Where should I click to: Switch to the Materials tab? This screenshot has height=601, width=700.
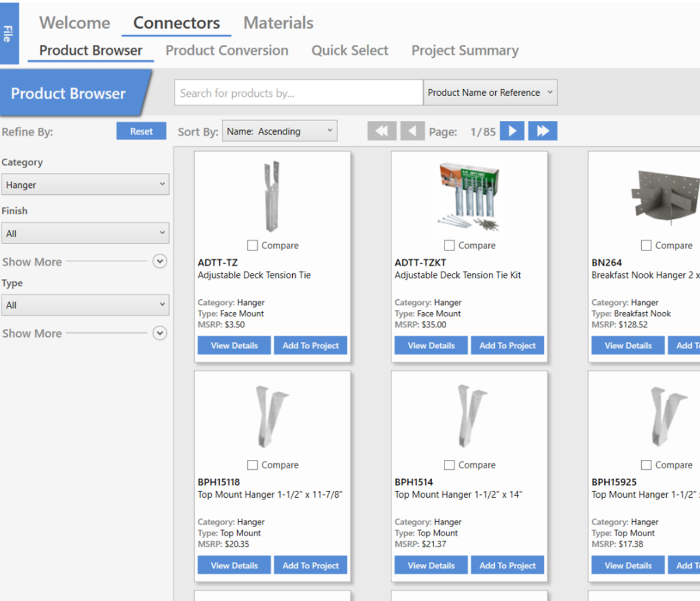[x=278, y=23]
